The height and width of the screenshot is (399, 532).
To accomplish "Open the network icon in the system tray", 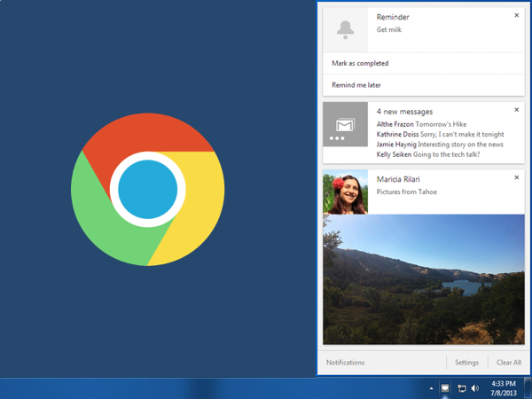I will [461, 388].
